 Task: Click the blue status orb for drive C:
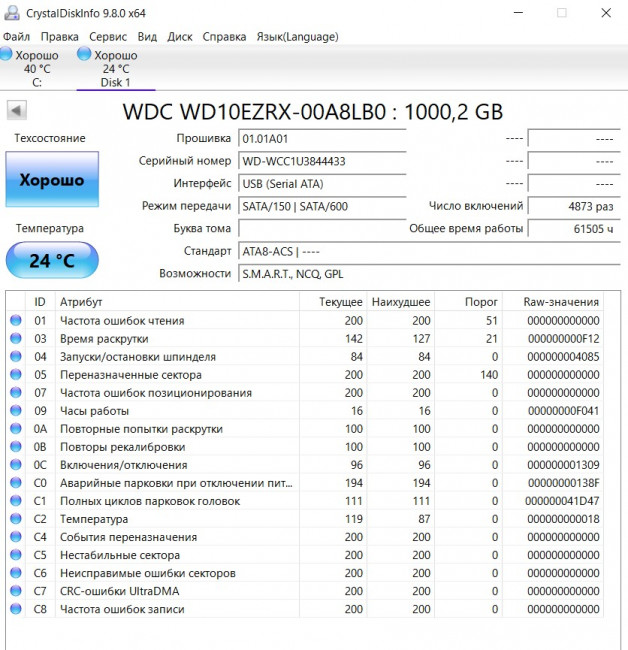(6, 54)
